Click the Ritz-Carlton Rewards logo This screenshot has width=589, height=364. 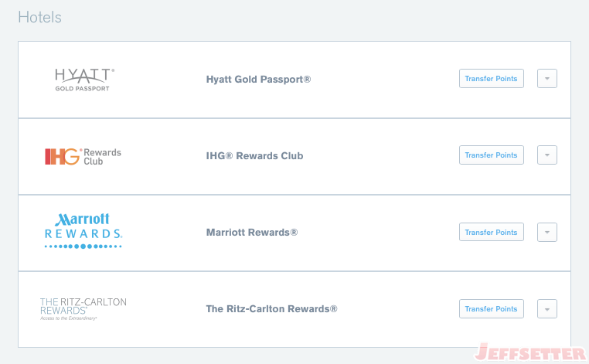pos(83,309)
